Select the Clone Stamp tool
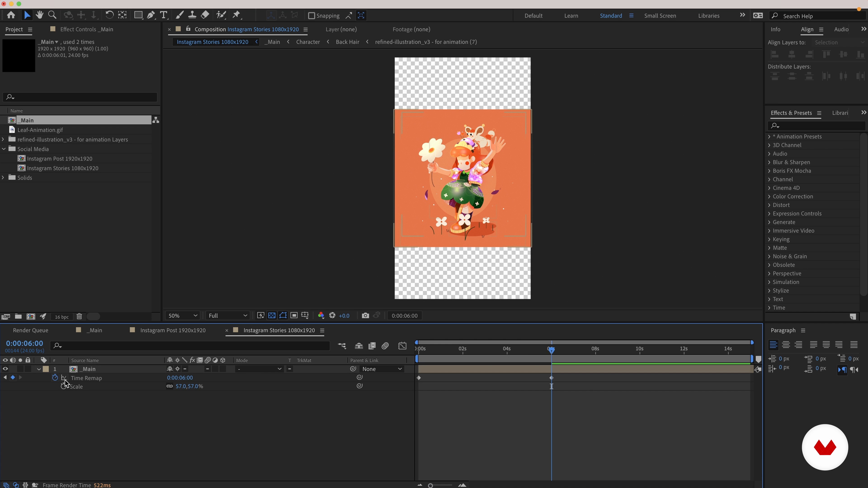The image size is (868, 488). point(192,15)
